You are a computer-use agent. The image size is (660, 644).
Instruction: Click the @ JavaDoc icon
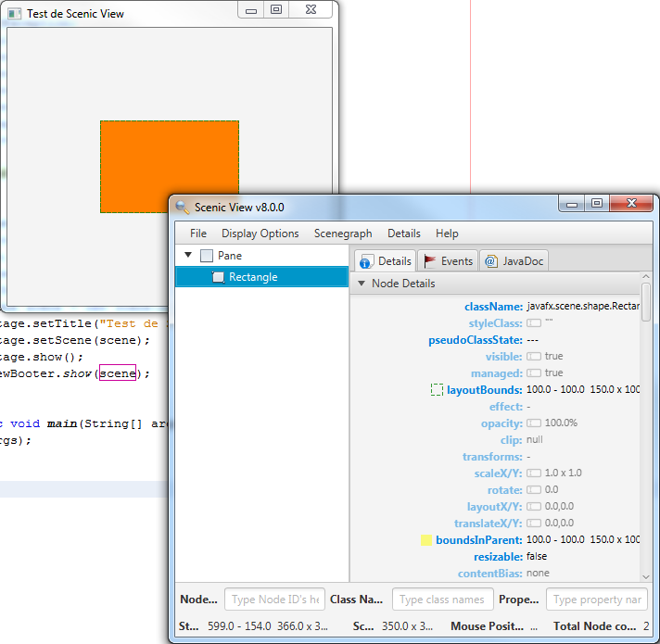490,261
